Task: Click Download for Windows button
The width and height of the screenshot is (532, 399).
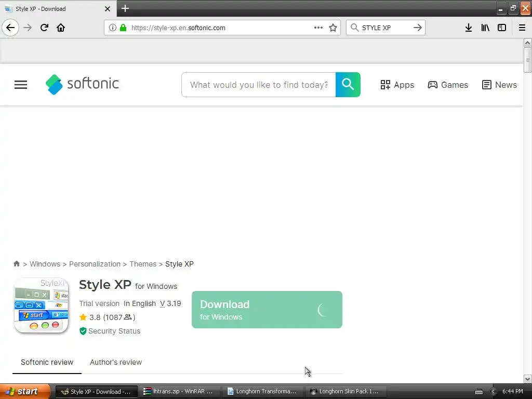Action: [x=267, y=310]
